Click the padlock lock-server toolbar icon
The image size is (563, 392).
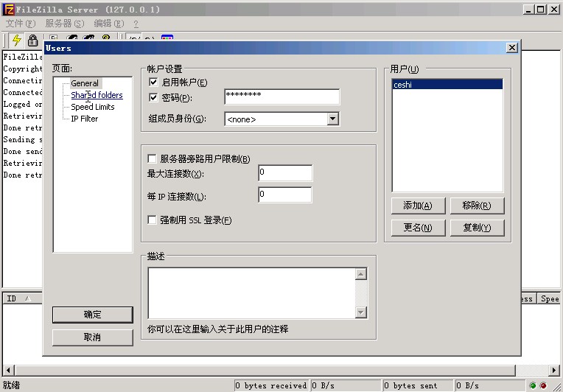coord(32,41)
